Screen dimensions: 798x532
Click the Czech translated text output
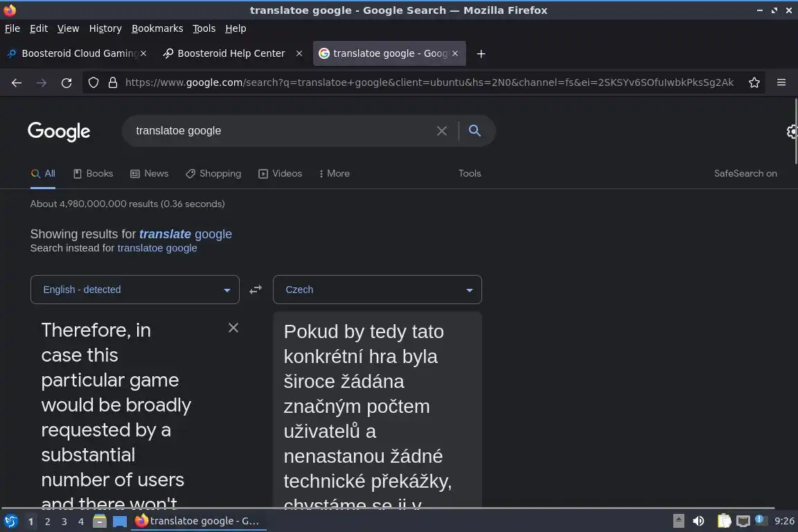tap(377, 410)
